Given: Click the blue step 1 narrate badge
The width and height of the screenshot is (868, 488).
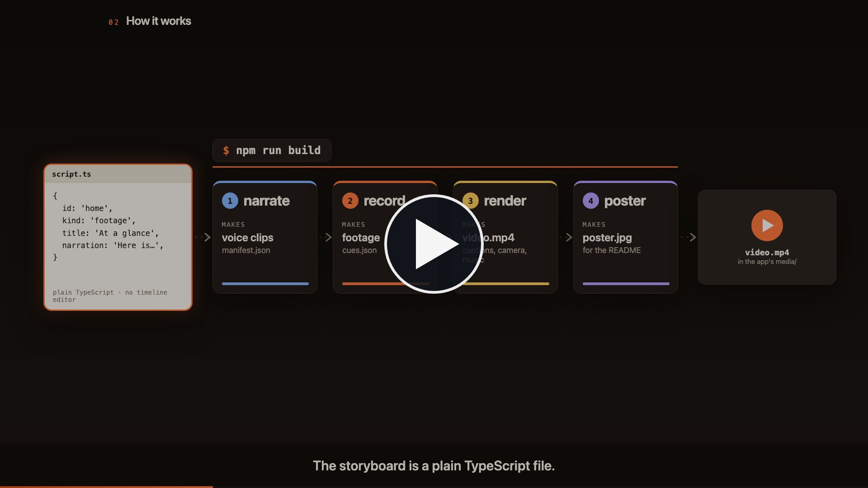Looking at the screenshot, I should pos(230,201).
